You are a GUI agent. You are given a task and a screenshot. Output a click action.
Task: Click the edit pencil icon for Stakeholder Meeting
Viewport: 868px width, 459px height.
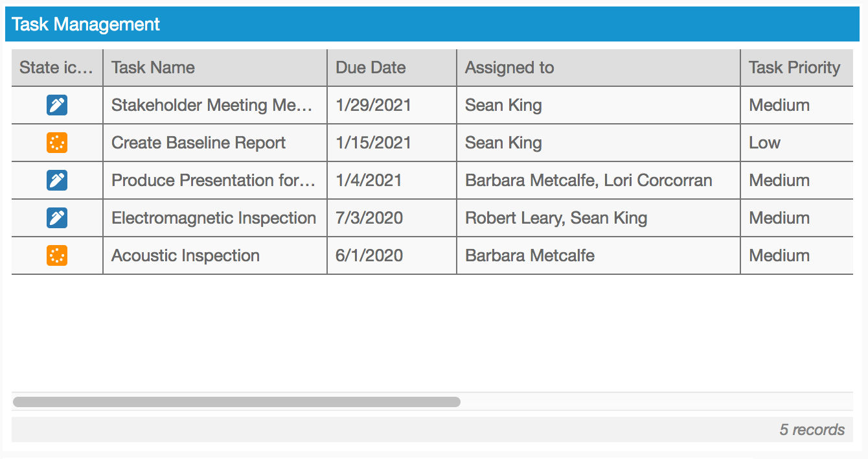pyautogui.click(x=57, y=105)
